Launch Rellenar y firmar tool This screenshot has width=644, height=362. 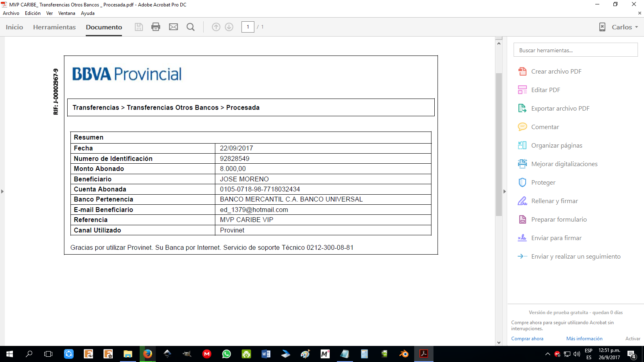554,201
